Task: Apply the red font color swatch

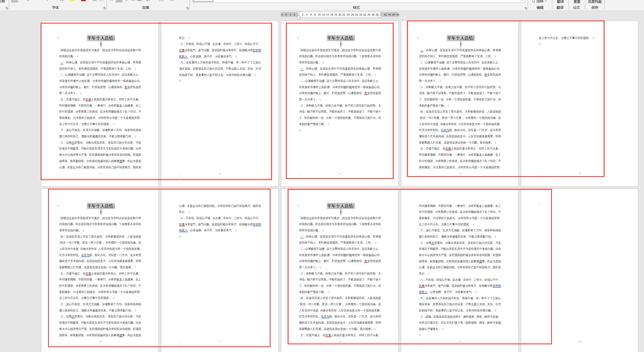Action: pos(84,1)
